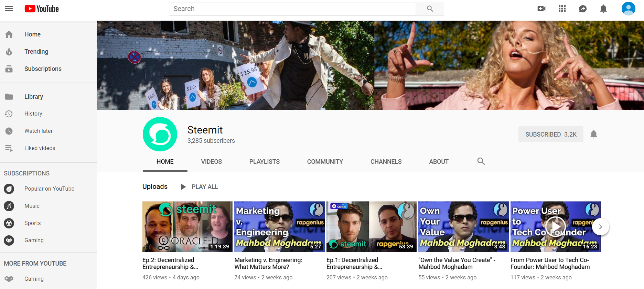644x289 pixels.
Task: Click the PLAY ALL text link
Action: point(205,187)
